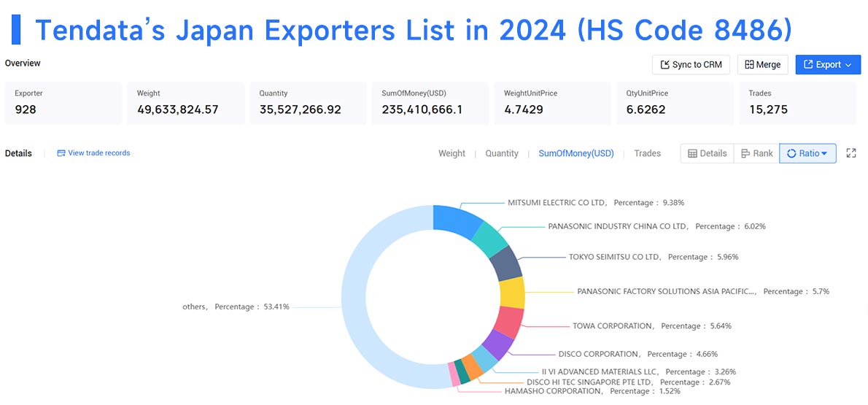Click the yellow Panasonic Factory donut segment
The image size is (868, 405).
[512, 293]
